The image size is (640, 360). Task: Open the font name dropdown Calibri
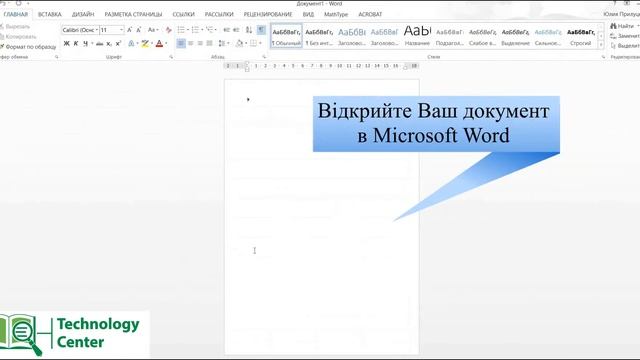tap(97, 30)
